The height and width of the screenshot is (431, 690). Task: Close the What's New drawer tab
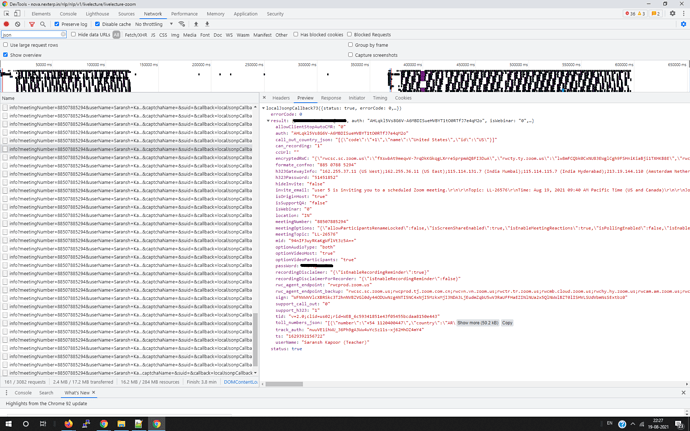pos(93,392)
